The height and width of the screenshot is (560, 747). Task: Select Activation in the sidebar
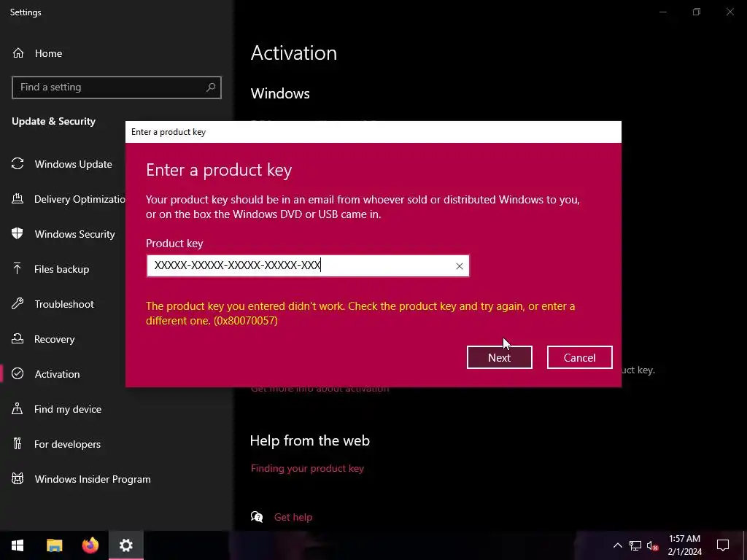57,374
